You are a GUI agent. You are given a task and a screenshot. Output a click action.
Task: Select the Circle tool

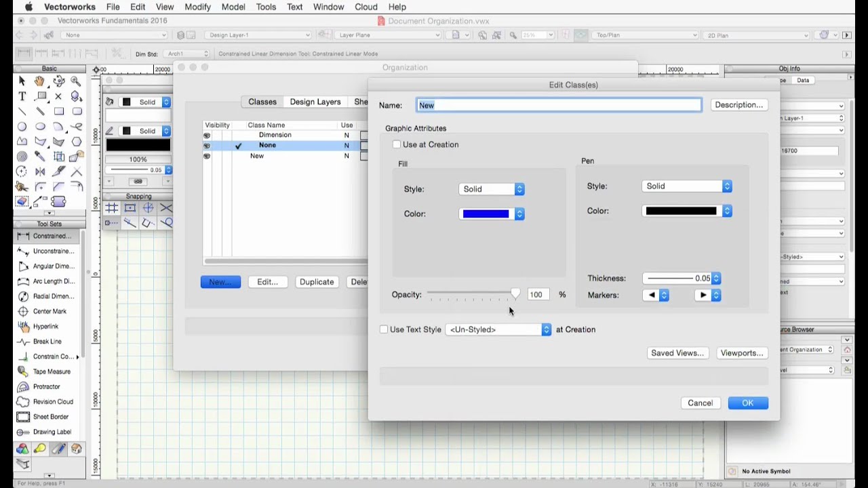[x=22, y=126]
